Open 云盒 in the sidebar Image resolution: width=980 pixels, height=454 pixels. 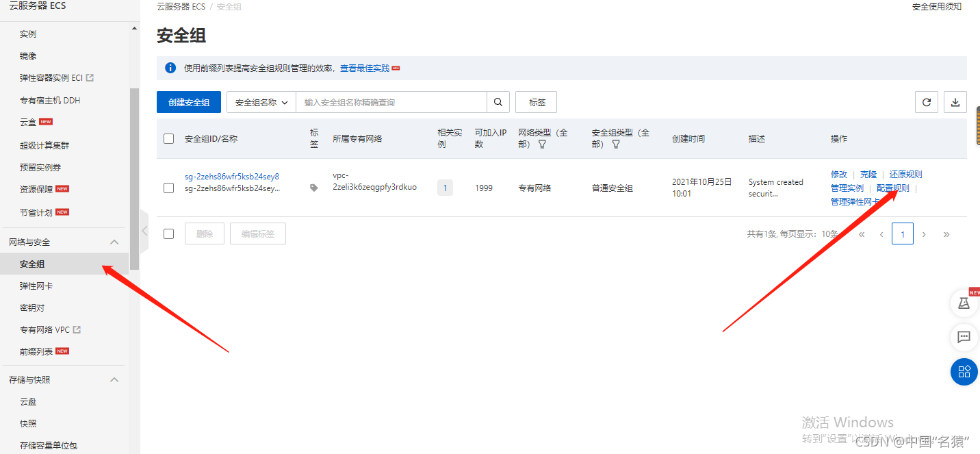[28, 122]
